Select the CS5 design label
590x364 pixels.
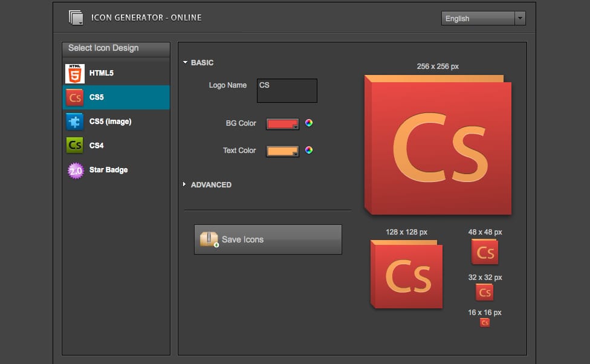point(96,97)
